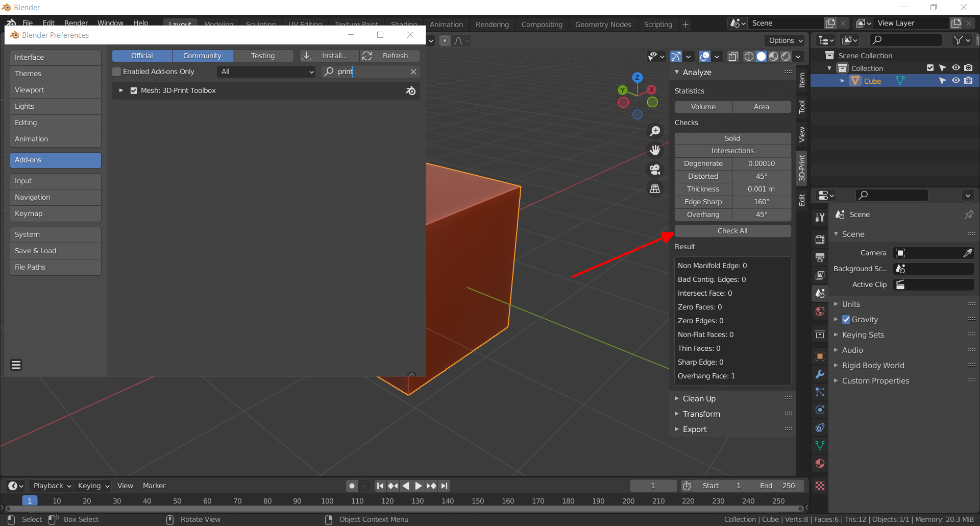Open Output properties printer icon
Viewport: 980px width, 526px height.
820,257
